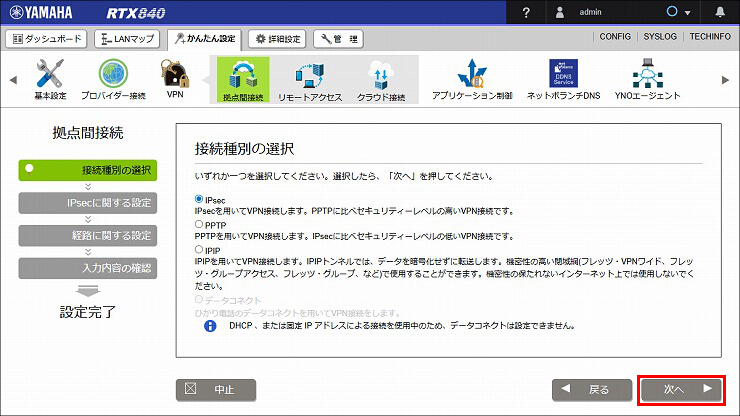Open the YNOエージェント icon
740x416 pixels.
coord(648,78)
